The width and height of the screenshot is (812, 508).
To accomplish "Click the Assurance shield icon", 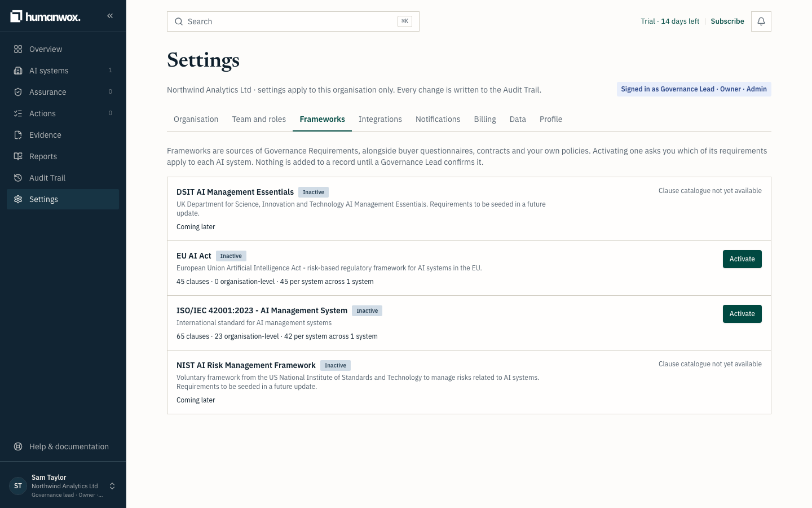I will (x=18, y=92).
